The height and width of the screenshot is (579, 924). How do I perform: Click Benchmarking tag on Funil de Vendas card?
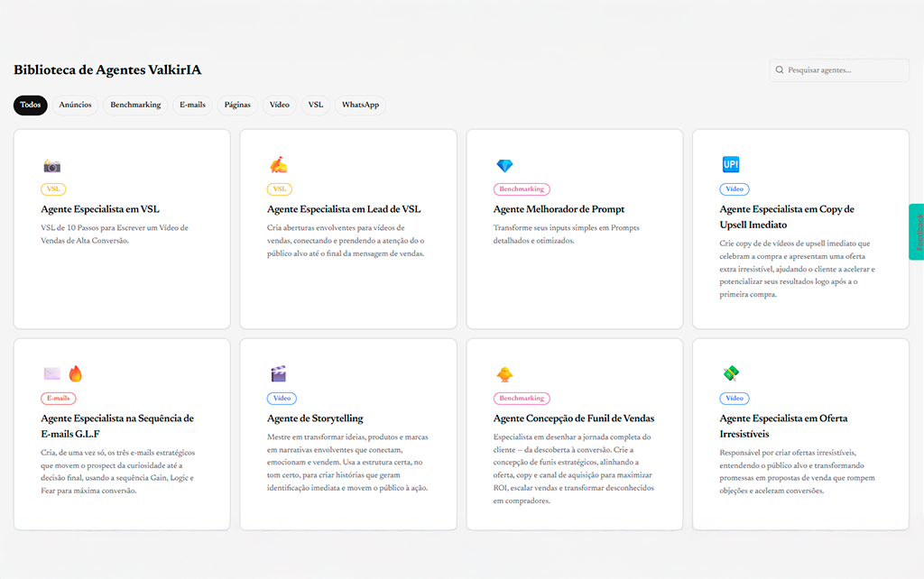522,398
